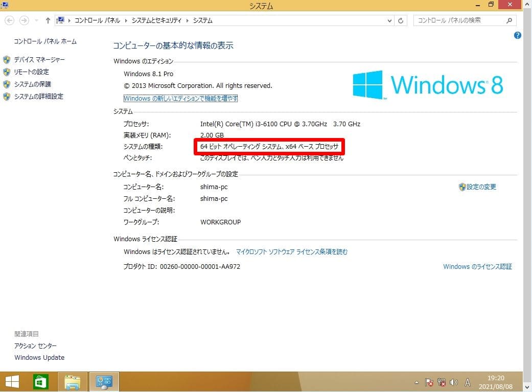
Task: Open アクション センター link
Action: pos(36,346)
